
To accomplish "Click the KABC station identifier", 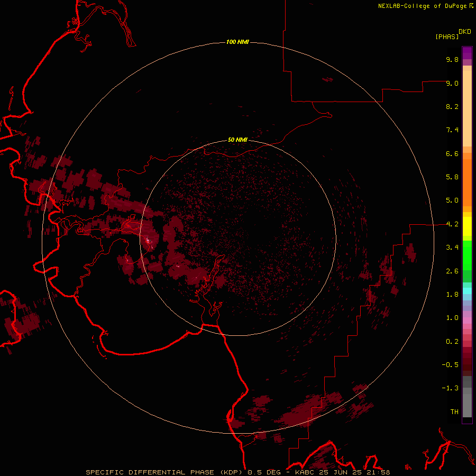I will pyautogui.click(x=305, y=472).
